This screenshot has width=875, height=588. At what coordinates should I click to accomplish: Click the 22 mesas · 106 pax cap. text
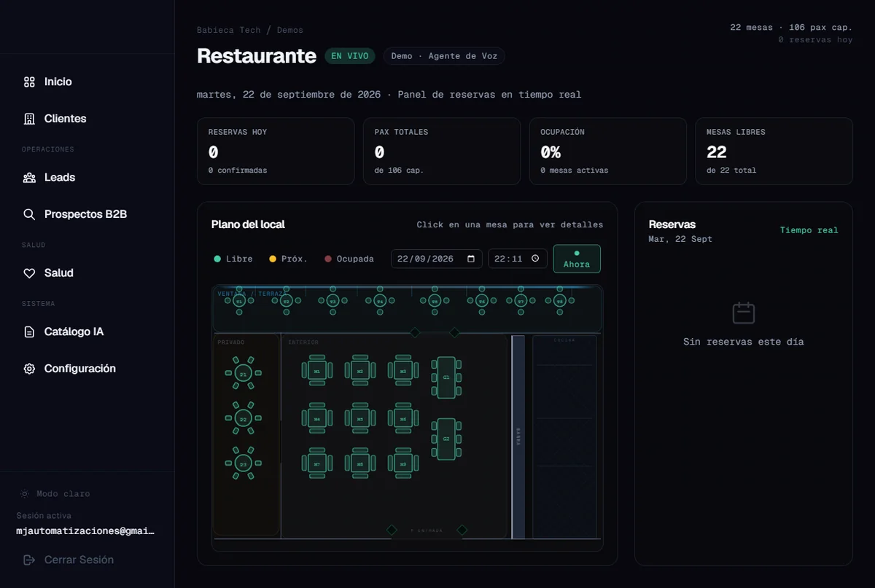click(x=791, y=27)
